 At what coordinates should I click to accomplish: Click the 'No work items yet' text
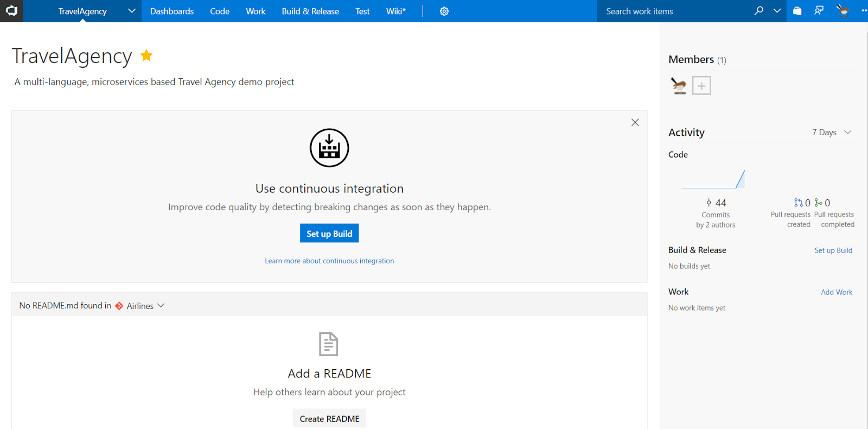(697, 308)
